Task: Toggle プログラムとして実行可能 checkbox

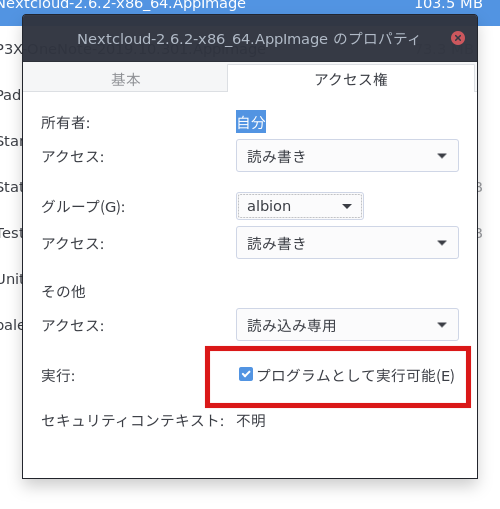Action: [246, 375]
